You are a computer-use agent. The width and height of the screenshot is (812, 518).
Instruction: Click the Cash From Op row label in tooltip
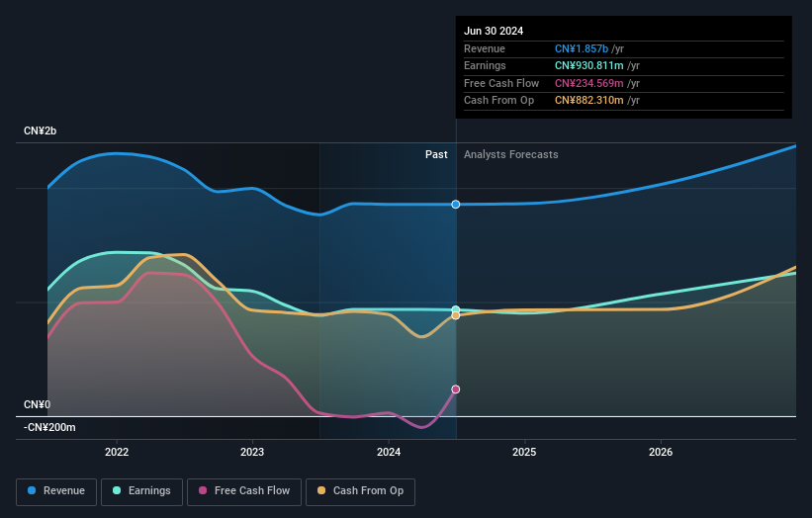[498, 101]
